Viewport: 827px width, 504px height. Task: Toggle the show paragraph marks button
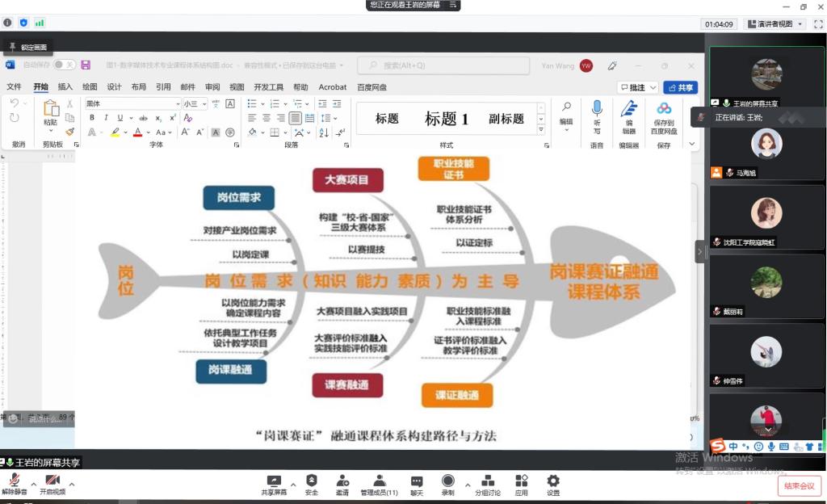coord(341,132)
